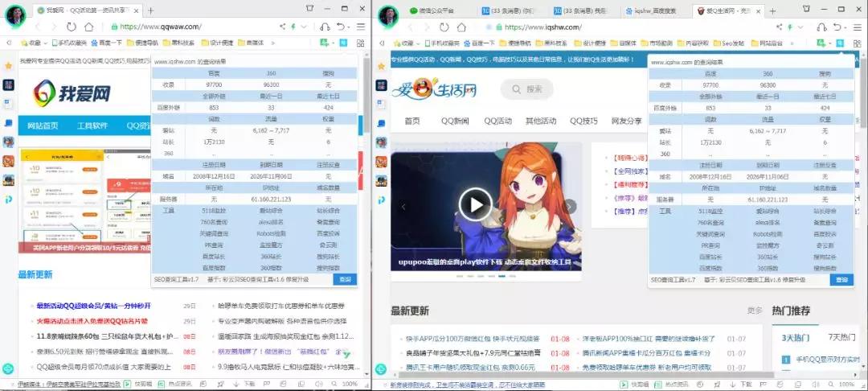Click 查询 button in left SEO panel
Screen dimensions: 868x391
tap(345, 280)
